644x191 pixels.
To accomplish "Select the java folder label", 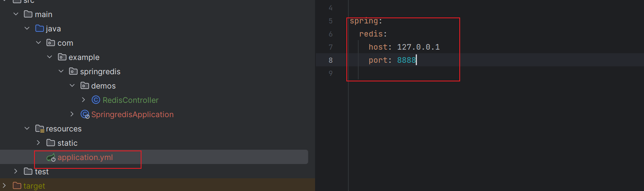I will pyautogui.click(x=54, y=29).
